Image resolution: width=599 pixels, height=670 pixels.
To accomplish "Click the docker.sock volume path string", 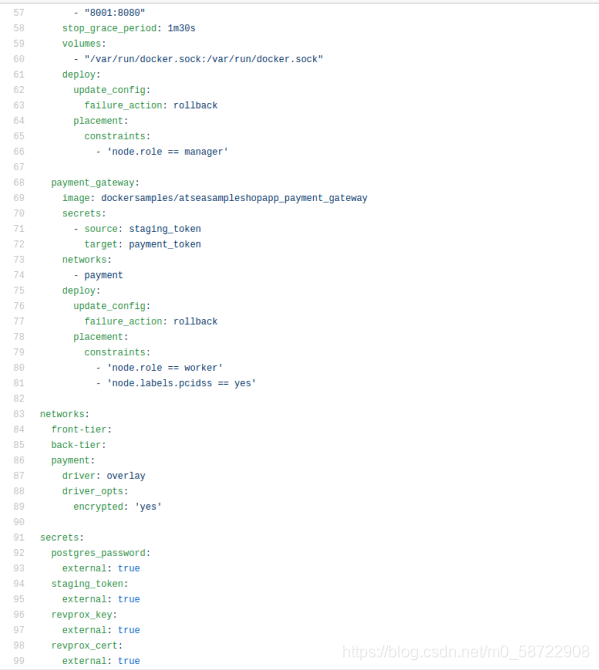I will tap(203, 59).
